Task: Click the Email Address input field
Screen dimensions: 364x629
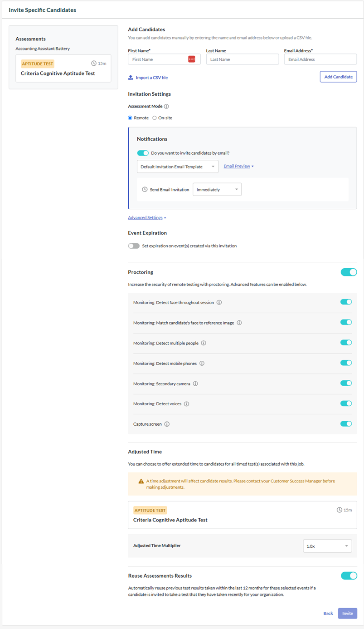Action: (x=320, y=59)
